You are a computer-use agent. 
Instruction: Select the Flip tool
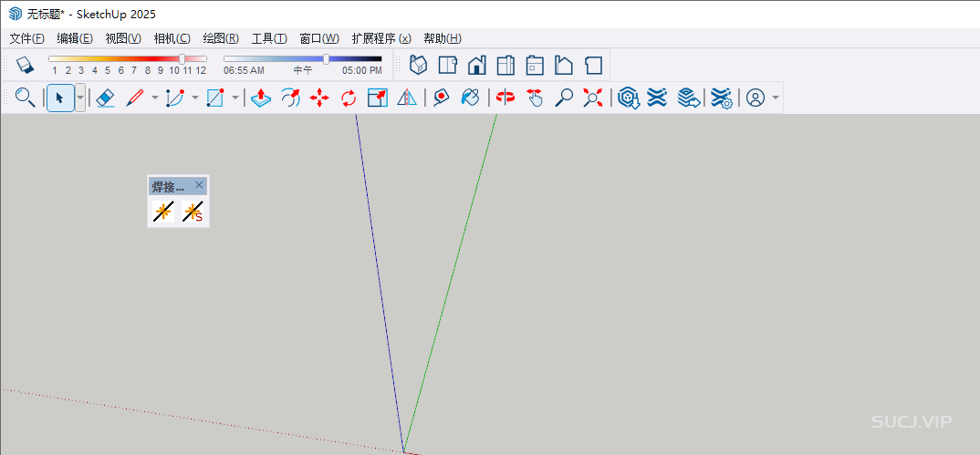click(x=407, y=98)
